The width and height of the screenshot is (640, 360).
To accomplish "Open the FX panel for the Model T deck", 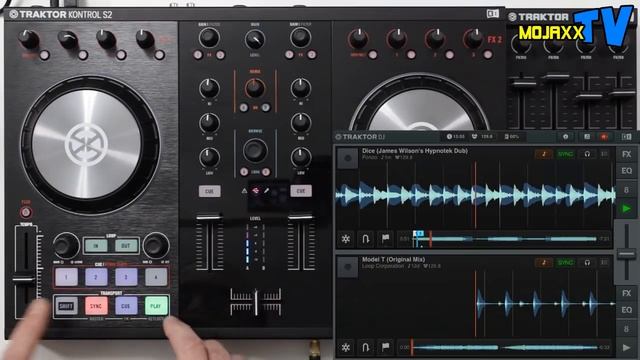I will point(626,293).
